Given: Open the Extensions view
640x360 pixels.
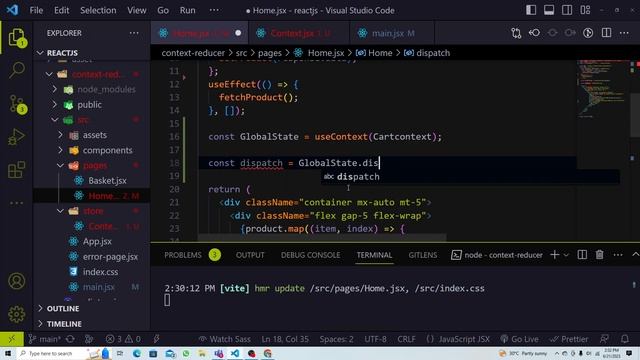Looking at the screenshot, I should 17,169.
